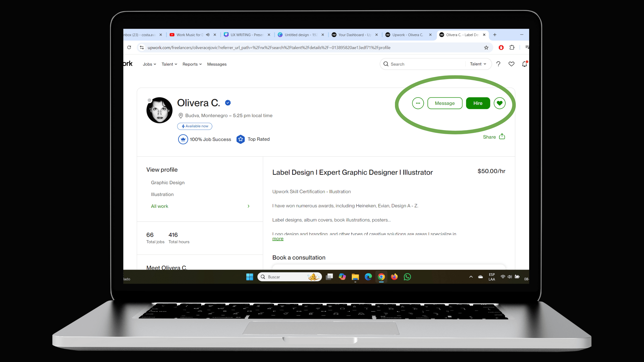Open WhatsApp from the taskbar
644x362 pixels.
[x=407, y=277]
